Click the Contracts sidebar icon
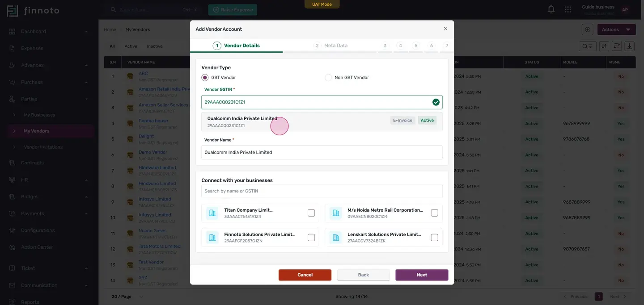This screenshot has width=644, height=305. [x=13, y=163]
